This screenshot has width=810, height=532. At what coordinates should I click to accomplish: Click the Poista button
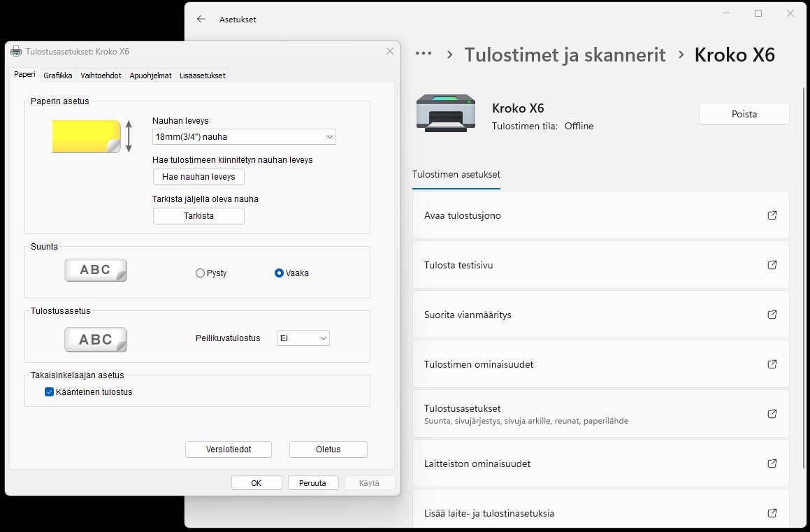tap(744, 114)
